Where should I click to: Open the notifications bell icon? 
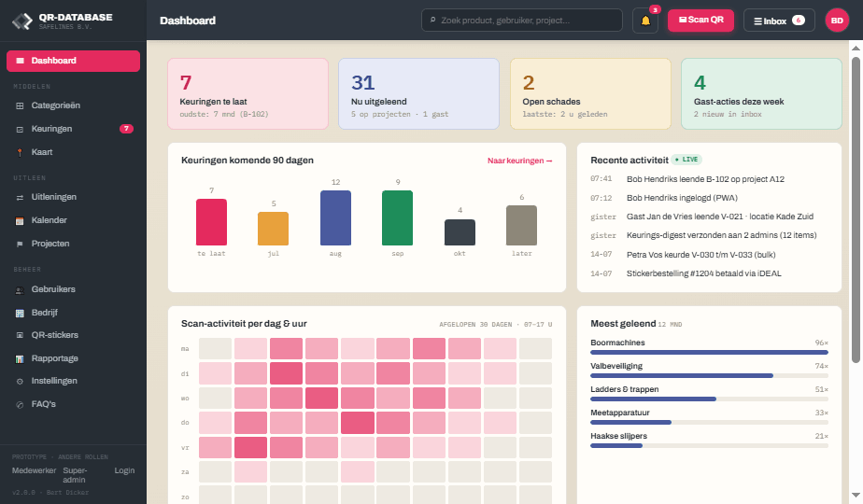[x=645, y=21]
